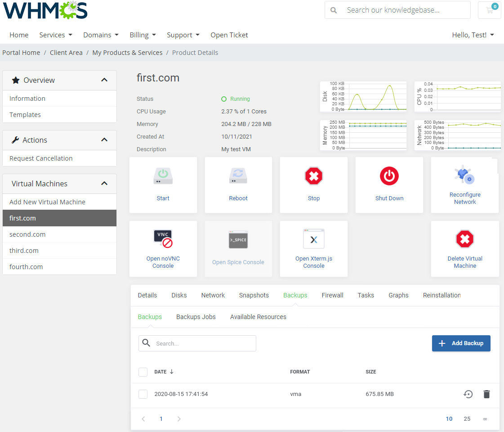The image size is (504, 432).
Task: Open the Backups Jobs sub-tab
Action: click(196, 317)
